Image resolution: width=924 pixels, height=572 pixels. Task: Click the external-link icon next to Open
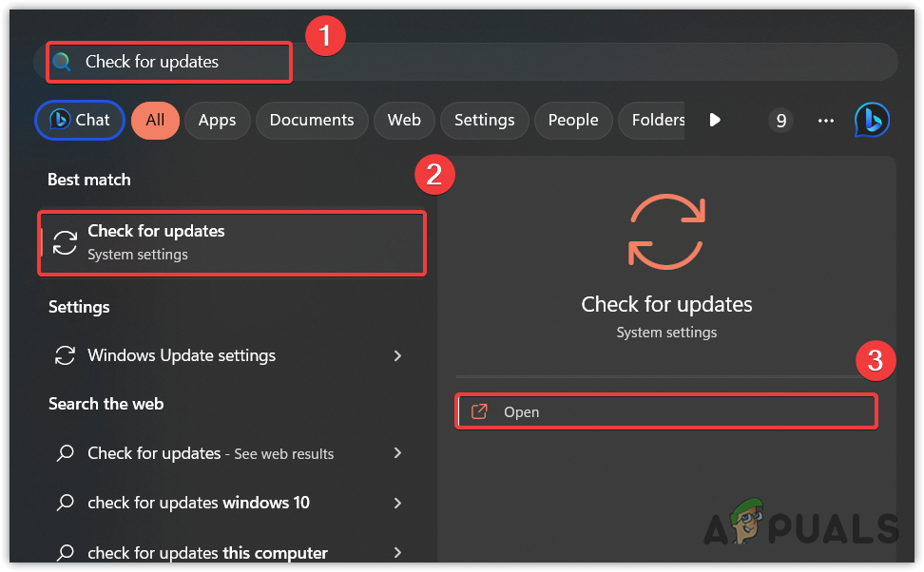[479, 411]
